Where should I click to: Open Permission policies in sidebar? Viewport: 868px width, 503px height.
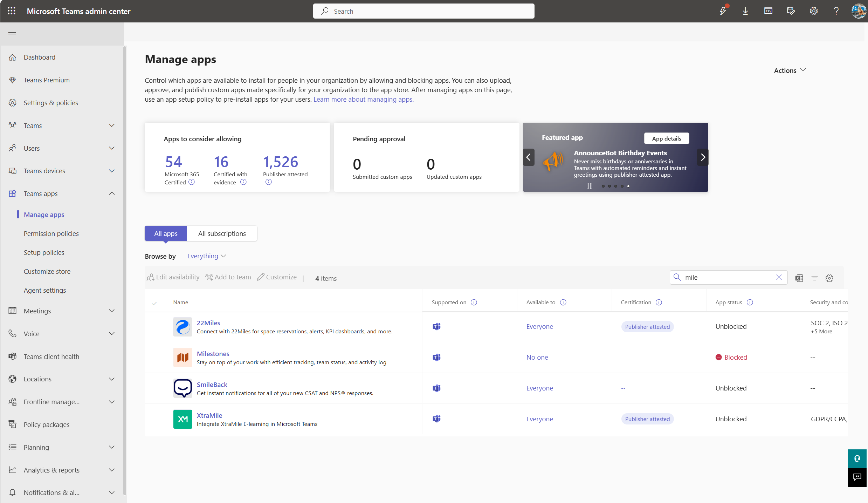click(x=51, y=233)
